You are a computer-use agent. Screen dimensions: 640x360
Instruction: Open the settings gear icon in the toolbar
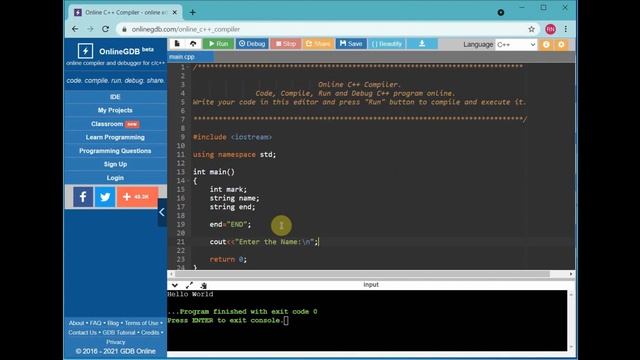tap(561, 44)
